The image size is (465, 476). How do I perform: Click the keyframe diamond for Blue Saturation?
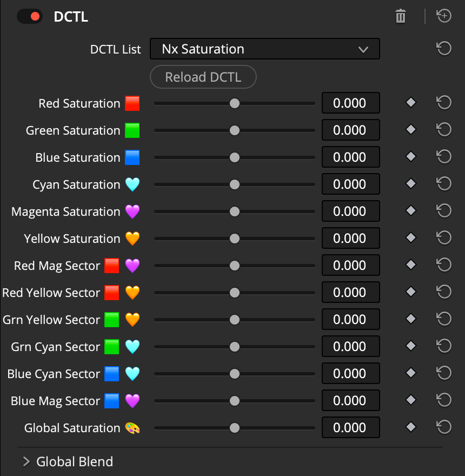(x=410, y=157)
